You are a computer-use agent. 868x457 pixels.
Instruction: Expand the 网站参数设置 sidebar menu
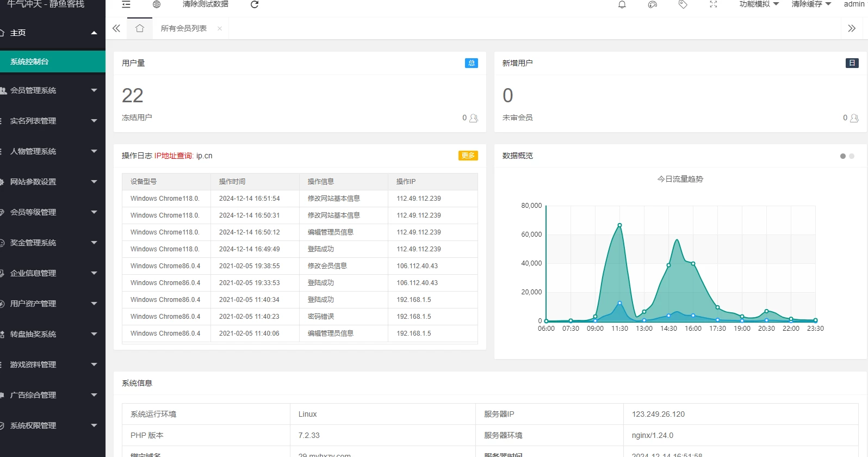click(49, 182)
